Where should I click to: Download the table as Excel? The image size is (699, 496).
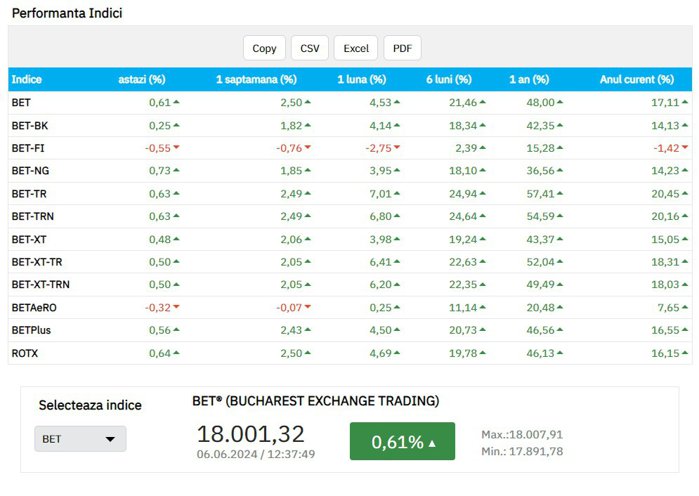356,48
